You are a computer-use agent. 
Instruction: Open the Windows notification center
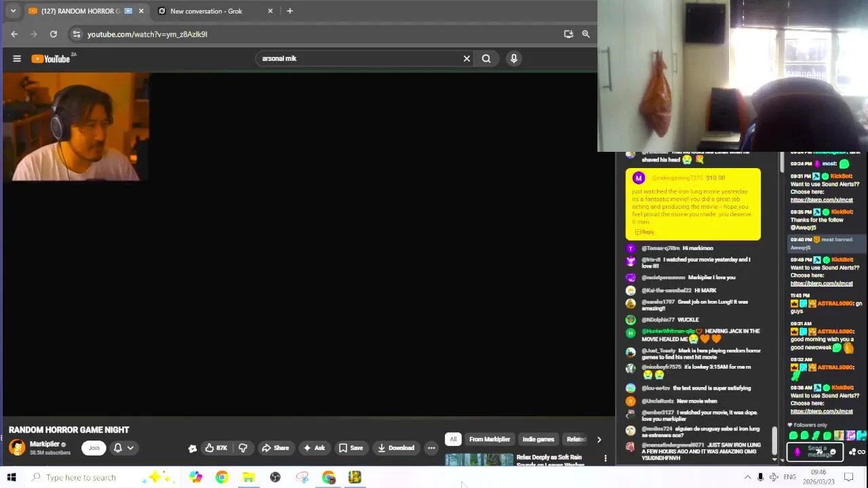coord(848,477)
